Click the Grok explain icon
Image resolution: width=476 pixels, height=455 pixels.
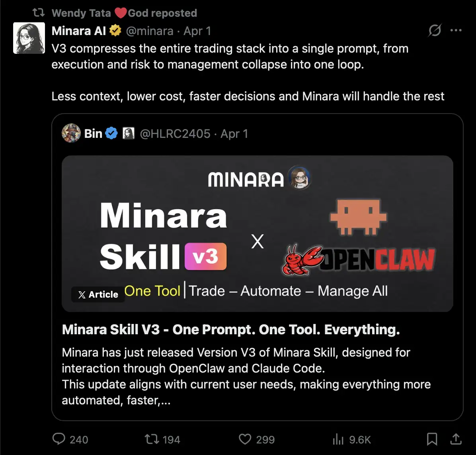pos(435,31)
